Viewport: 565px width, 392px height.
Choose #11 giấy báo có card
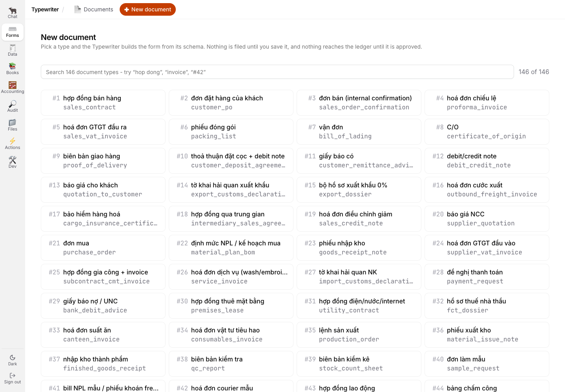359,161
